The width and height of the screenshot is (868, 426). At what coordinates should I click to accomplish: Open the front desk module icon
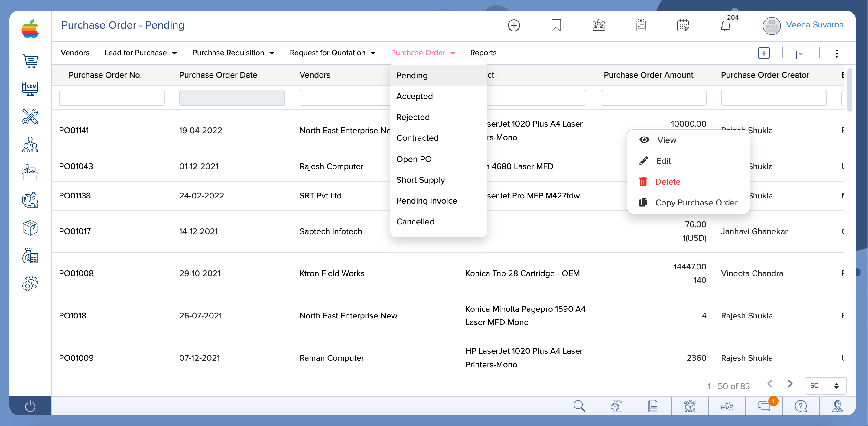tap(30, 172)
